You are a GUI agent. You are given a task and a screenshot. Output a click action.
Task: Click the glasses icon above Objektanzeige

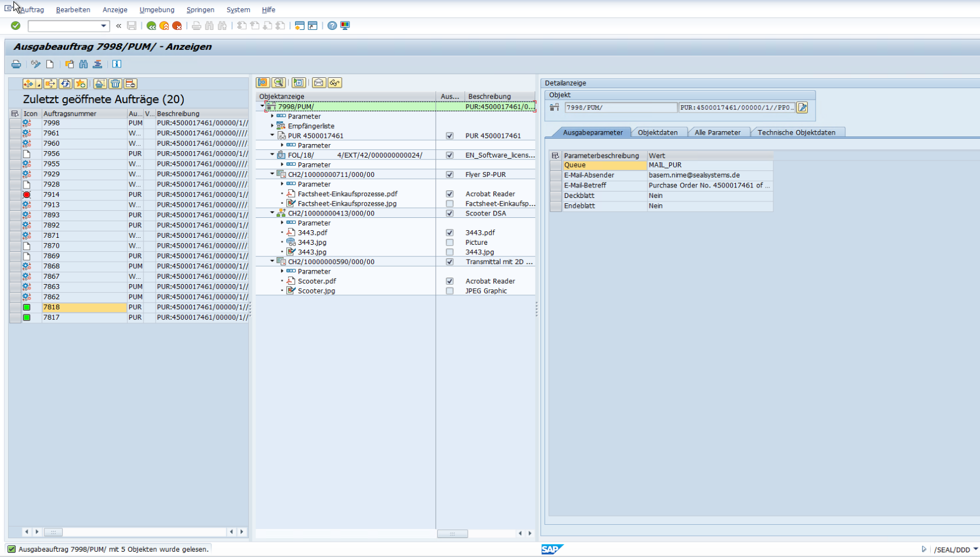[335, 83]
